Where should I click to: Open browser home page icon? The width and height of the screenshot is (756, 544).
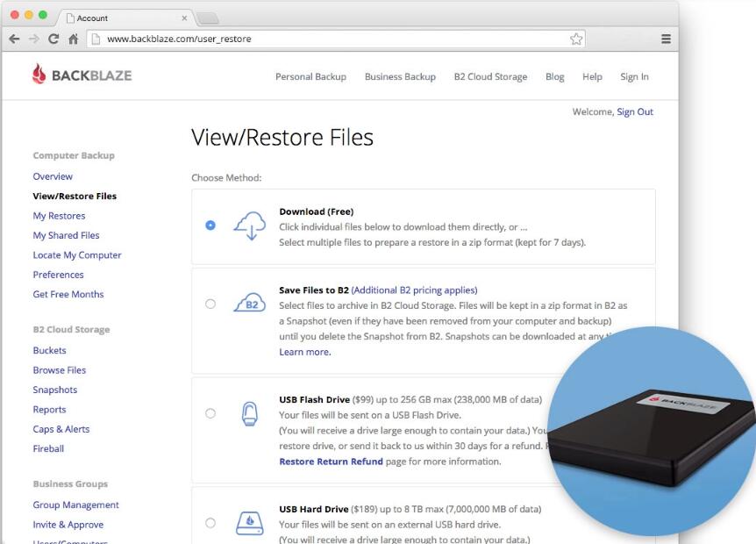[74, 39]
